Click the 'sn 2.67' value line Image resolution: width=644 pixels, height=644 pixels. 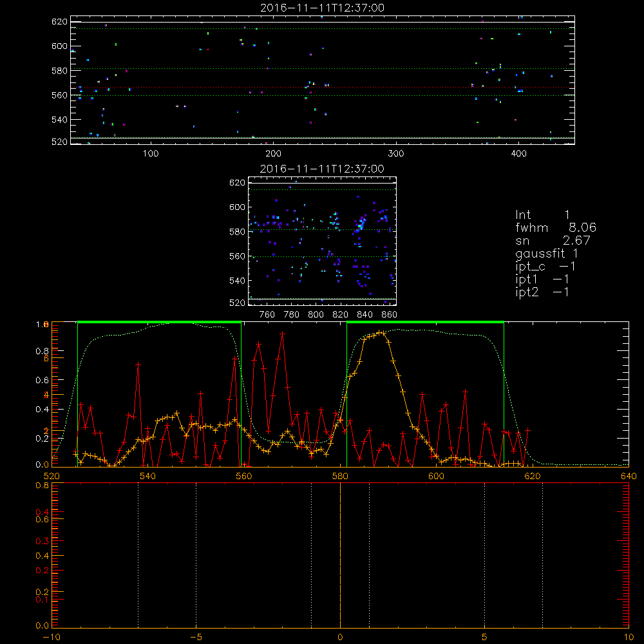[553, 240]
